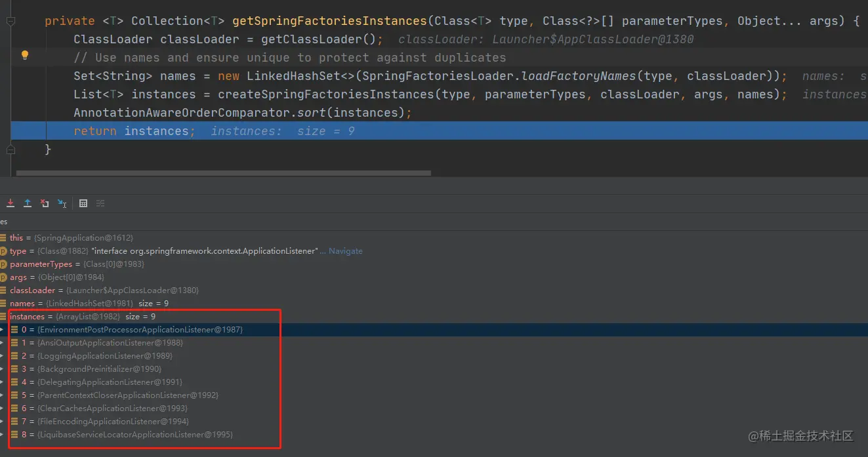Click 'interface org.springframework.context.ApplicationListener' value text
Viewport: 868px width, 457px height.
click(204, 251)
